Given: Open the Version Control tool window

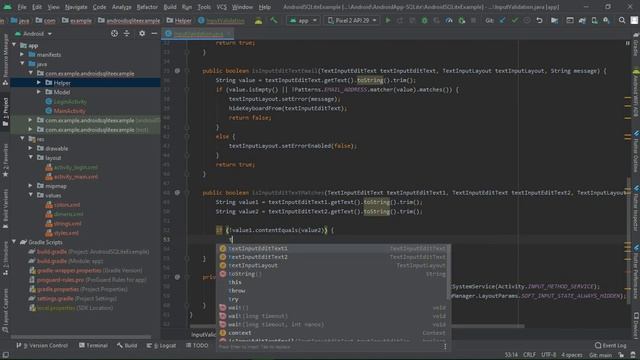Looking at the screenshot, I should (42, 345).
